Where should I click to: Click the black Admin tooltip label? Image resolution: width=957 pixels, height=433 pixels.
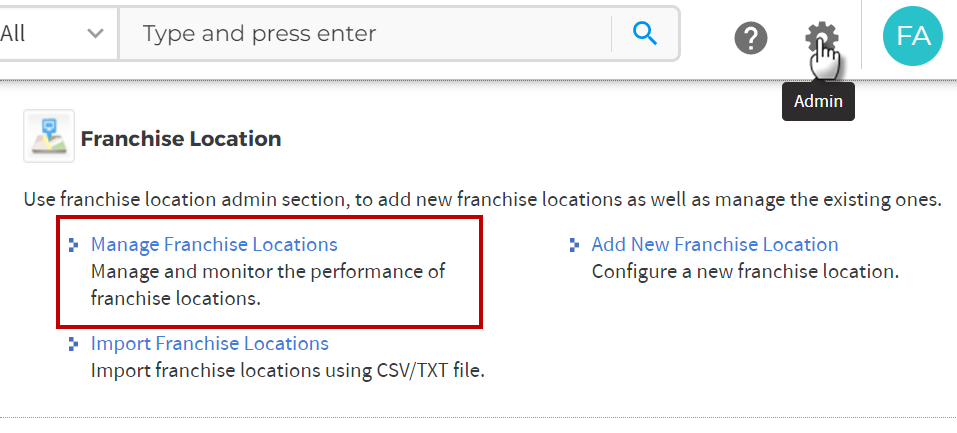pos(818,101)
